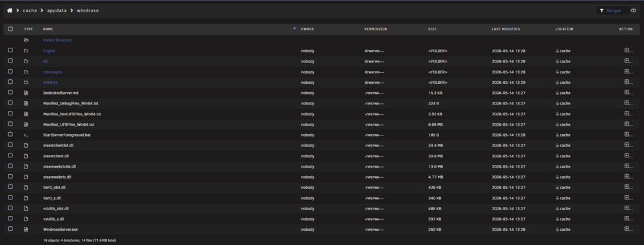Check the box for the WINE64 folder
Screen dimensions: 644x245
coord(11,82)
